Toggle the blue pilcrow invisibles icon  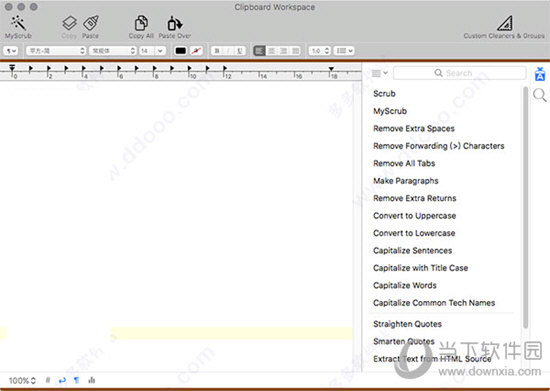point(76,380)
